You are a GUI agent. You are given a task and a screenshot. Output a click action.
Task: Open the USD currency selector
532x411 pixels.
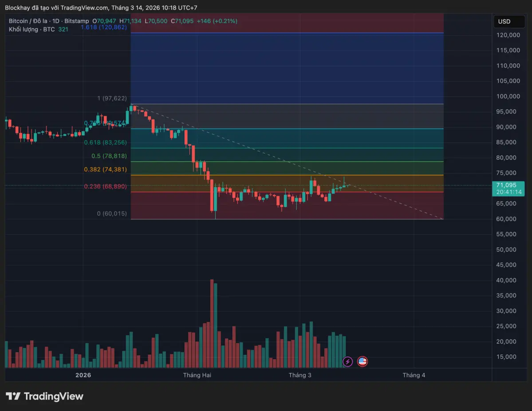pos(508,21)
